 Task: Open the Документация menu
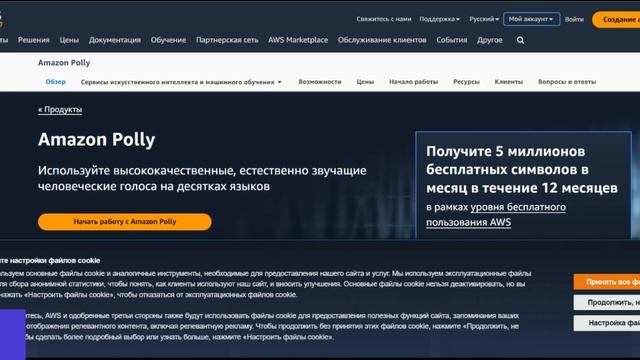coord(115,40)
